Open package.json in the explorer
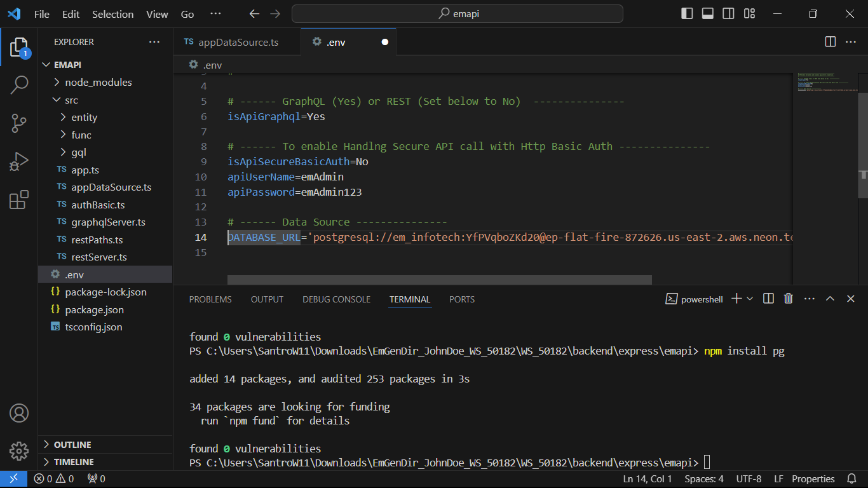Screen dimensions: 868x488 click(105, 310)
